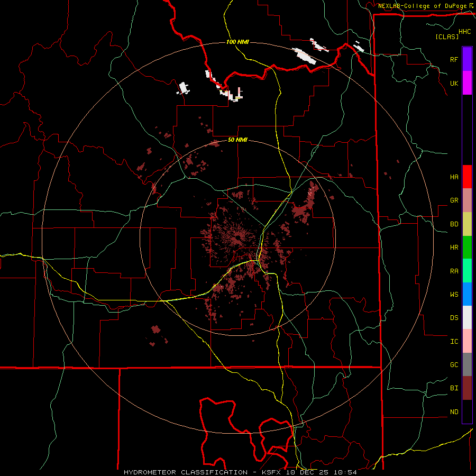Viewport: 476px width, 476px height.
Task: Select the light pink IC ice crystals swatch
Action: 467,341
